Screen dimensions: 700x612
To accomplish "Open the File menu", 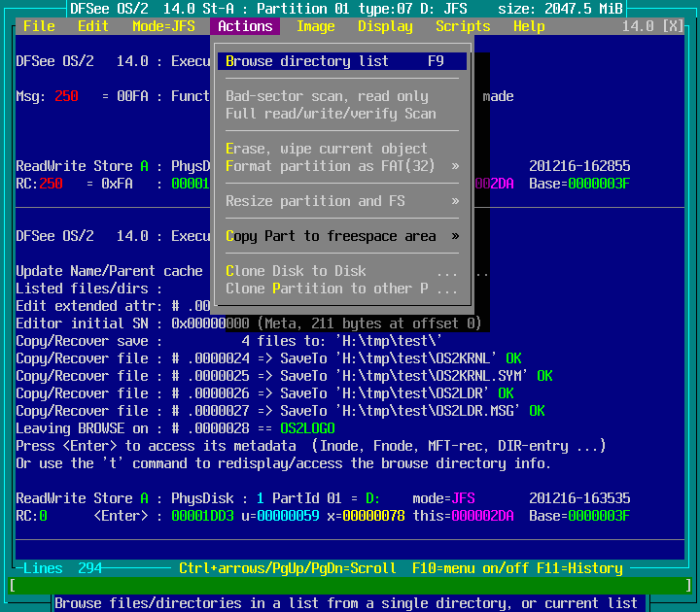I will 39,26.
